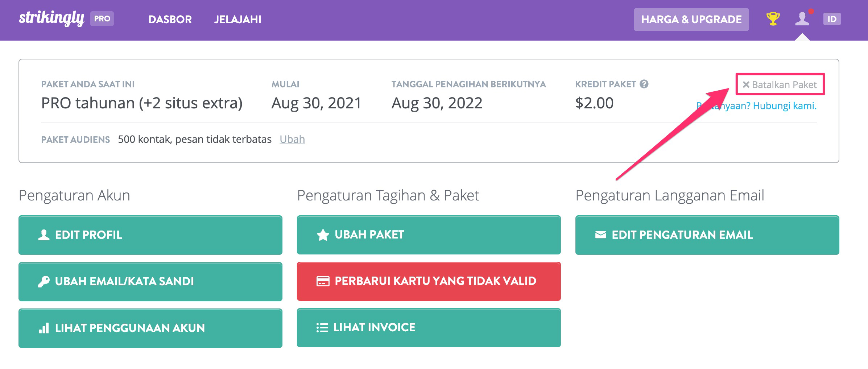The height and width of the screenshot is (369, 868).
Task: Open the trophy rewards icon
Action: [773, 19]
